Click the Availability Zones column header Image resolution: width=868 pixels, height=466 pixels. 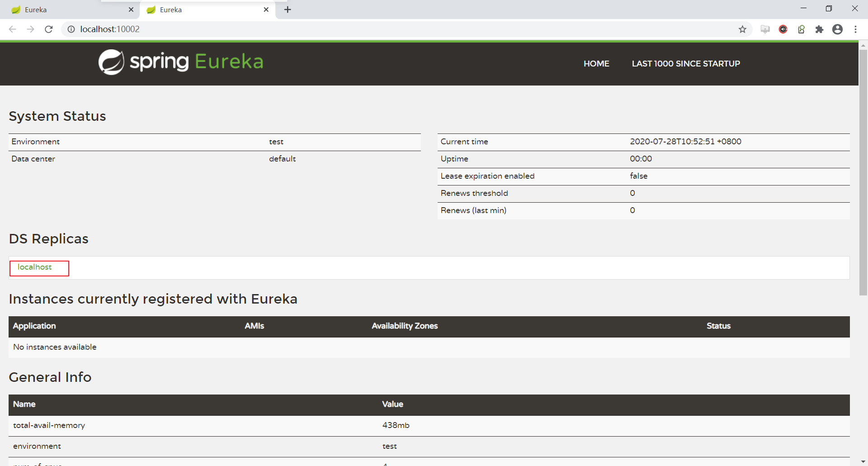click(405, 326)
